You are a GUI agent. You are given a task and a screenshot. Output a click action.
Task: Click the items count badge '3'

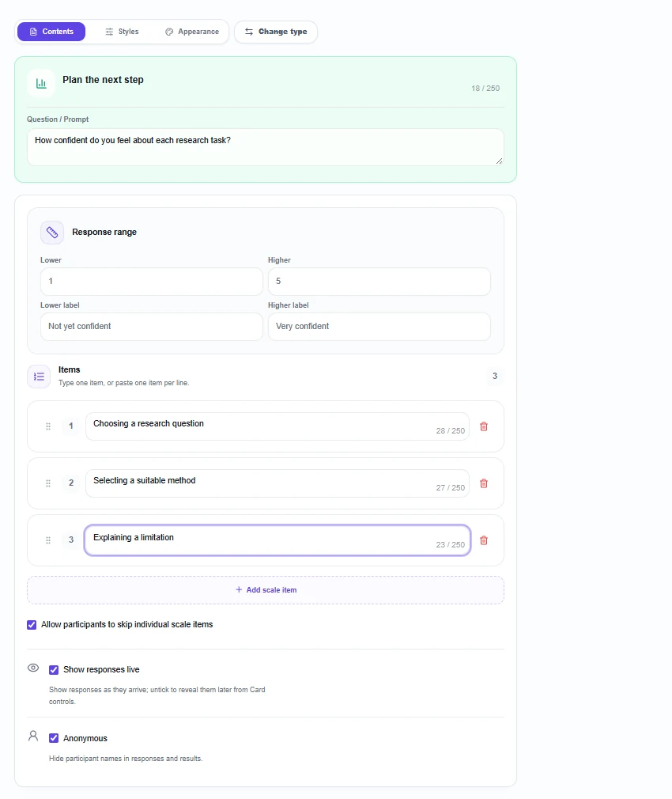point(495,376)
